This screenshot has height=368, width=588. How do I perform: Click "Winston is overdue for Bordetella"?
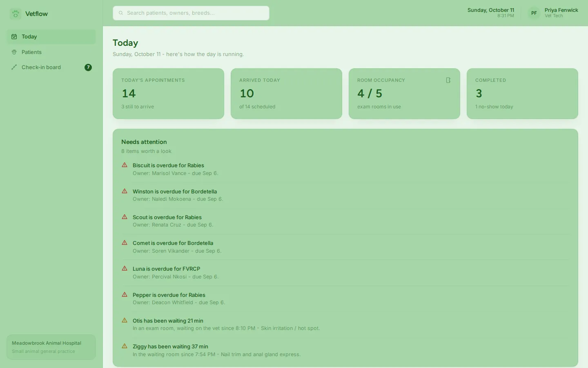pyautogui.click(x=175, y=192)
